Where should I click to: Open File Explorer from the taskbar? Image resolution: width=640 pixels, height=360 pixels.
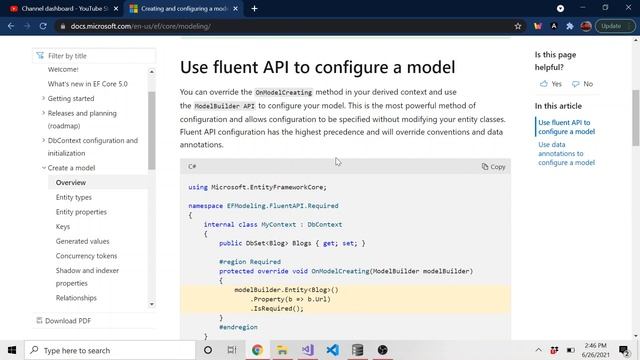pyautogui.click(x=282, y=350)
